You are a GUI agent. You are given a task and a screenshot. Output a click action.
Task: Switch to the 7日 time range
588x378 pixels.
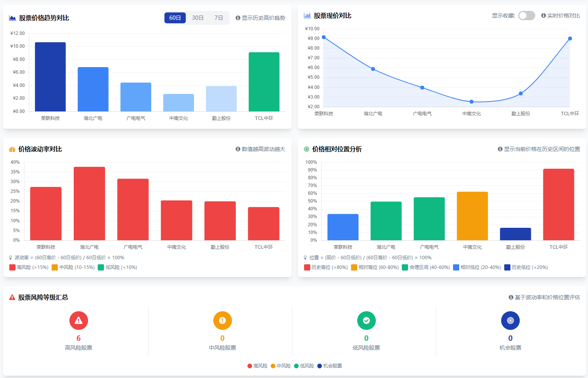219,18
